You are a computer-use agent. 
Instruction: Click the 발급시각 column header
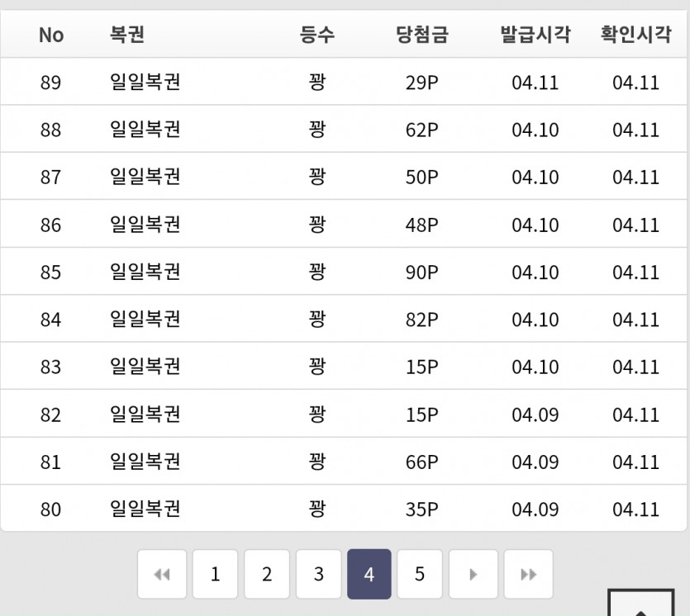(535, 35)
